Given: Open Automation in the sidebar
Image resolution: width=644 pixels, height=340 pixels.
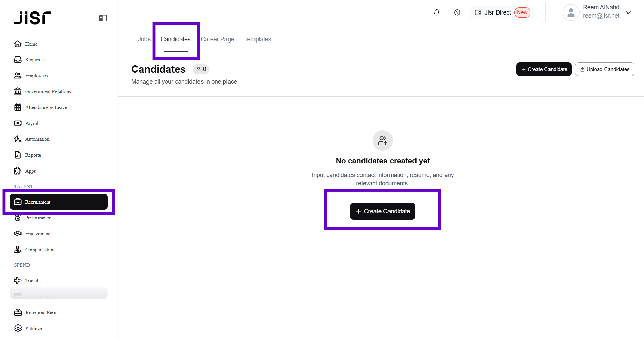Looking at the screenshot, I should pos(37,139).
